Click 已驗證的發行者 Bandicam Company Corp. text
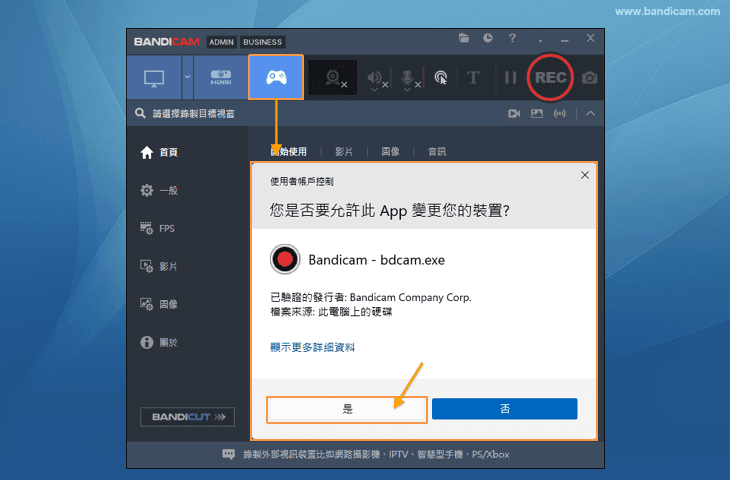The height and width of the screenshot is (480, 730). [371, 297]
